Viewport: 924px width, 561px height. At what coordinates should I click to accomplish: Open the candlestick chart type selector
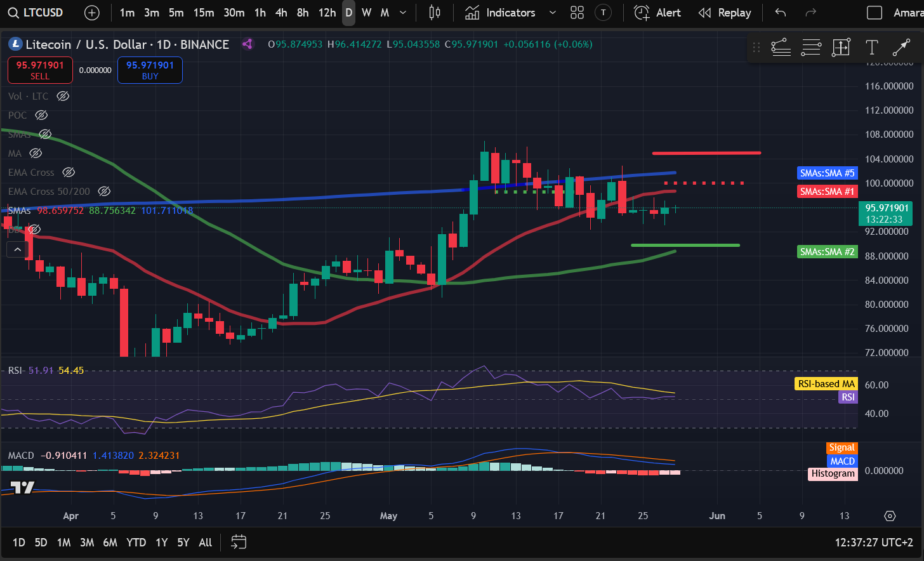(x=435, y=13)
